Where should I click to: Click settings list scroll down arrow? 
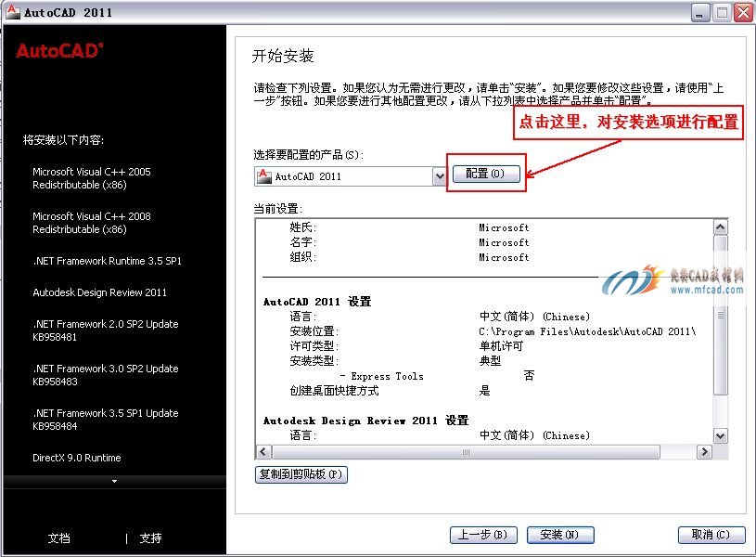pyautogui.click(x=721, y=436)
